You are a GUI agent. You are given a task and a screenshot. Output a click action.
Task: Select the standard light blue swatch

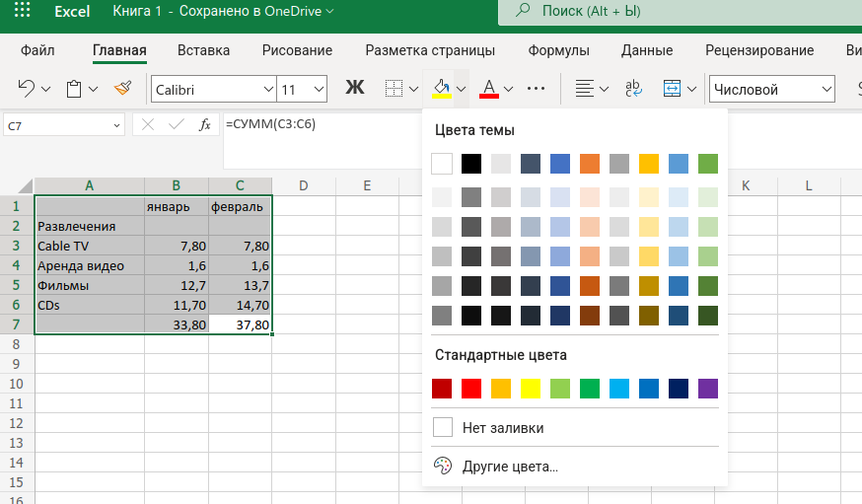pyautogui.click(x=619, y=388)
